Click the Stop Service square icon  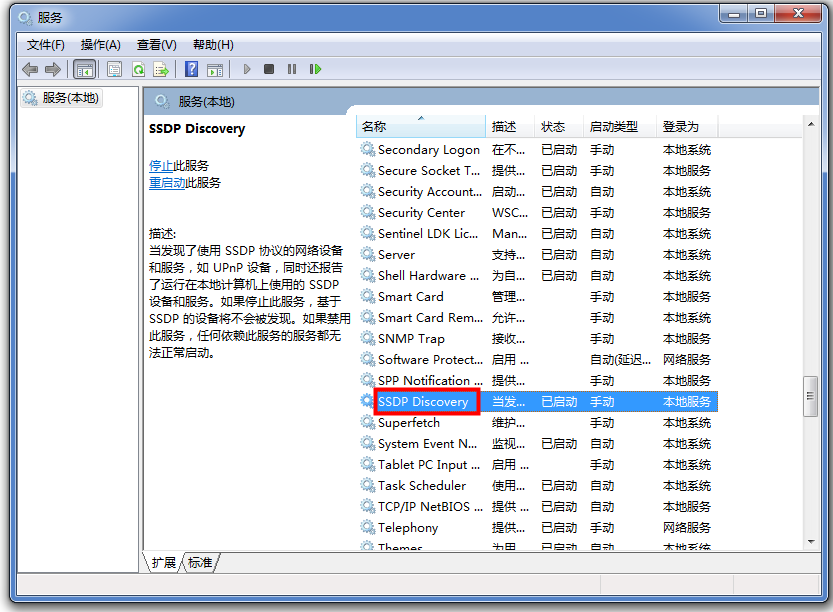tap(269, 69)
